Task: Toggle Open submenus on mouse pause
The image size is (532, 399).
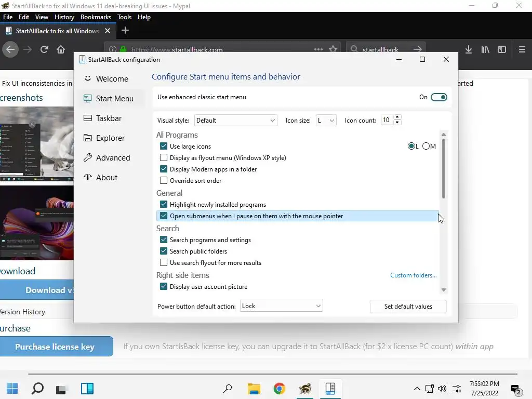Action: pyautogui.click(x=164, y=216)
